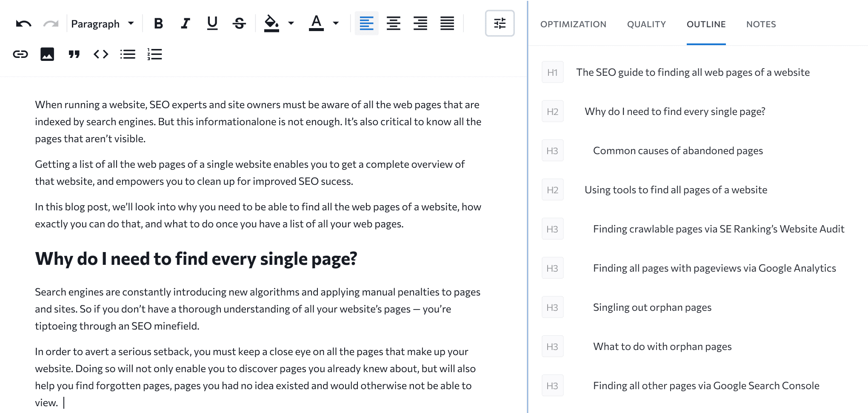The width and height of the screenshot is (868, 413).
Task: Expand the highlight color dropdown arrow
Action: point(291,23)
